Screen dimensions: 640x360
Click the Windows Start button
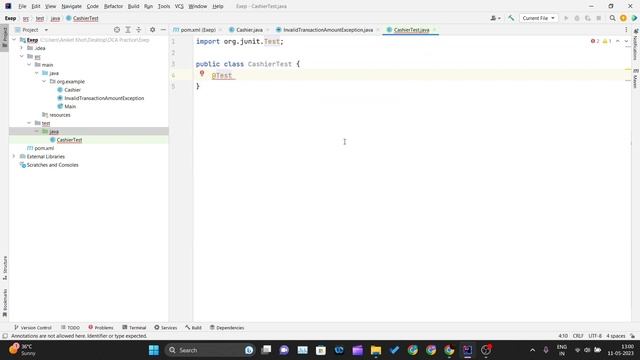click(154, 350)
